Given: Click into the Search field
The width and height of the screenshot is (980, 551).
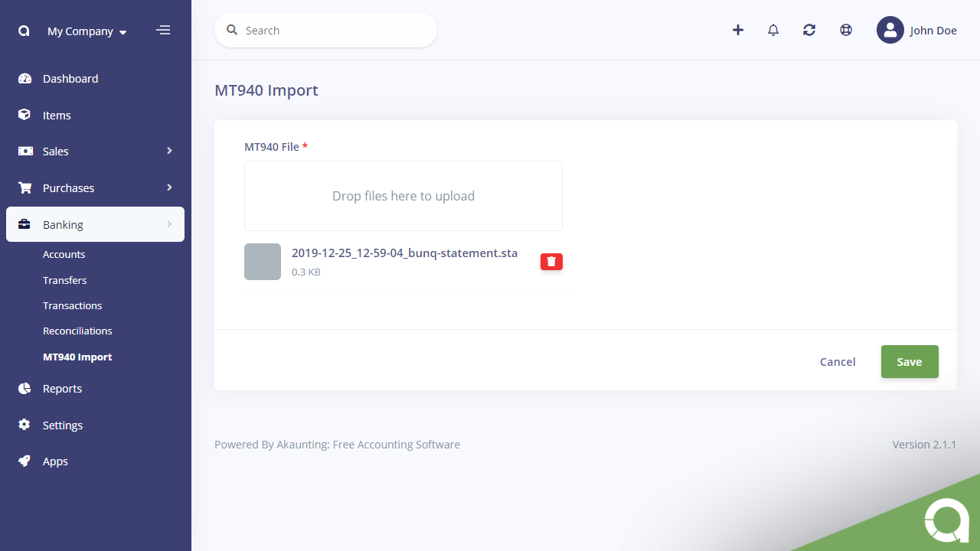Looking at the screenshot, I should [325, 30].
